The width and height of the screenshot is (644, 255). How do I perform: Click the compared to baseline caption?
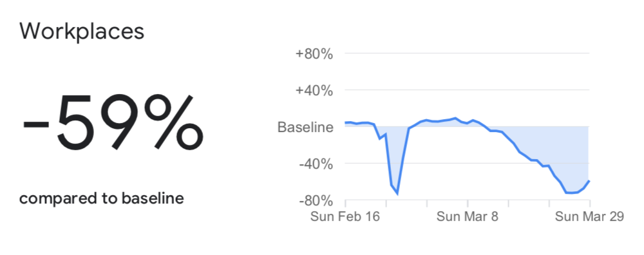point(102,199)
